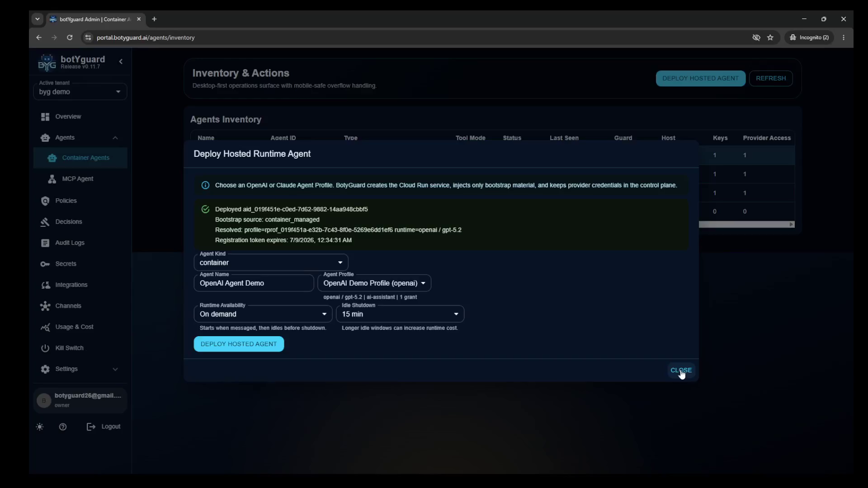
Task: Open the Decisions menu item
Action: coord(80,222)
